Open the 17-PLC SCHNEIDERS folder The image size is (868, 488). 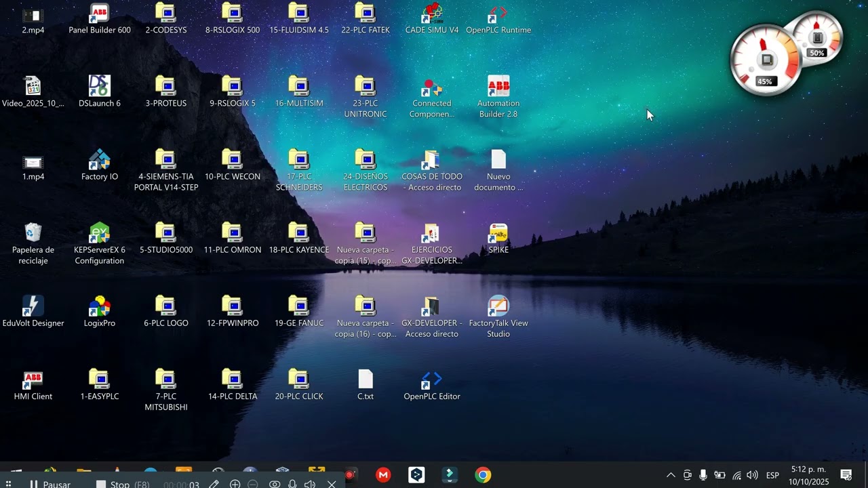pos(299,171)
